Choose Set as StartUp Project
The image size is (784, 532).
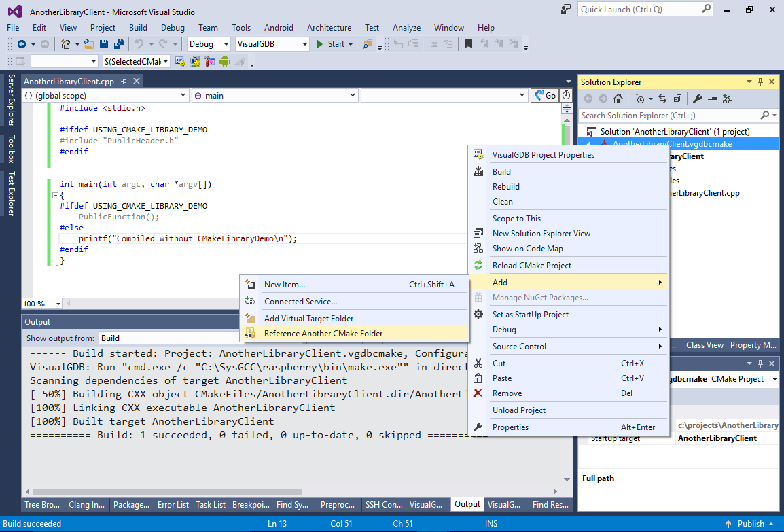click(569, 315)
